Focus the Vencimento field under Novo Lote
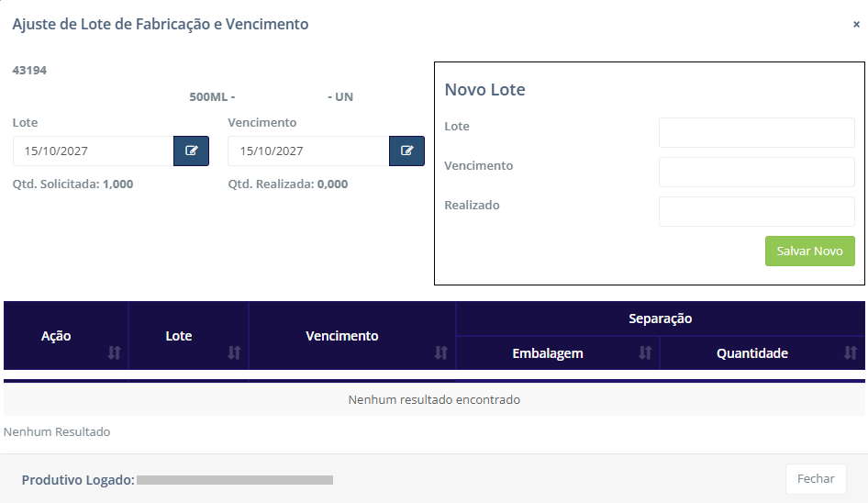The image size is (868, 503). pyautogui.click(x=756, y=172)
